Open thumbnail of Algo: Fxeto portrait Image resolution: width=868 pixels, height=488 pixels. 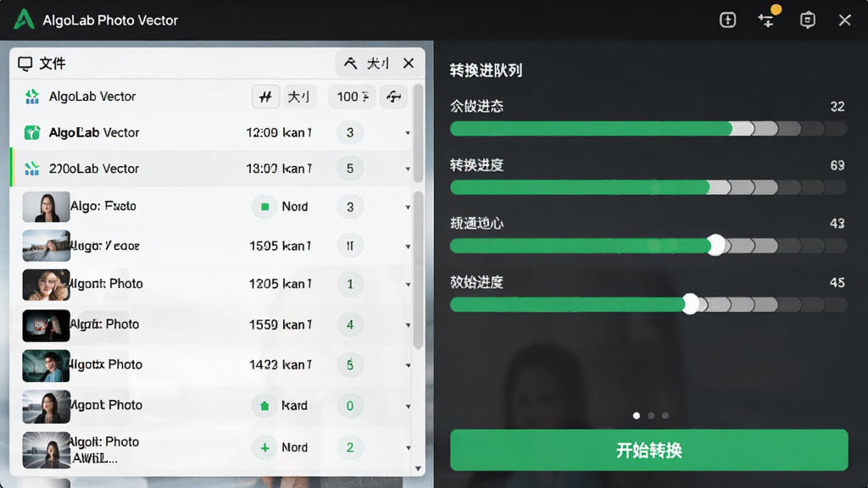point(46,207)
